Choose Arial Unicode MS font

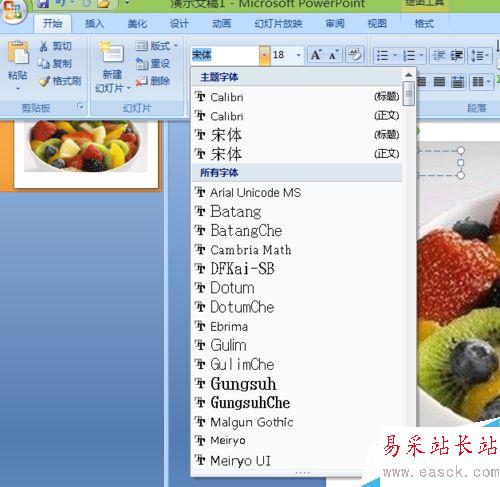(297, 192)
